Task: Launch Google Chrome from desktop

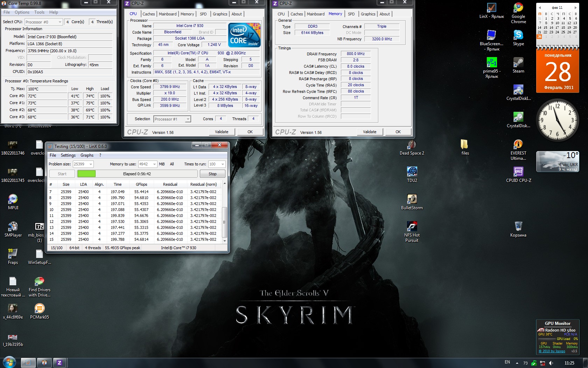Action: click(x=518, y=13)
